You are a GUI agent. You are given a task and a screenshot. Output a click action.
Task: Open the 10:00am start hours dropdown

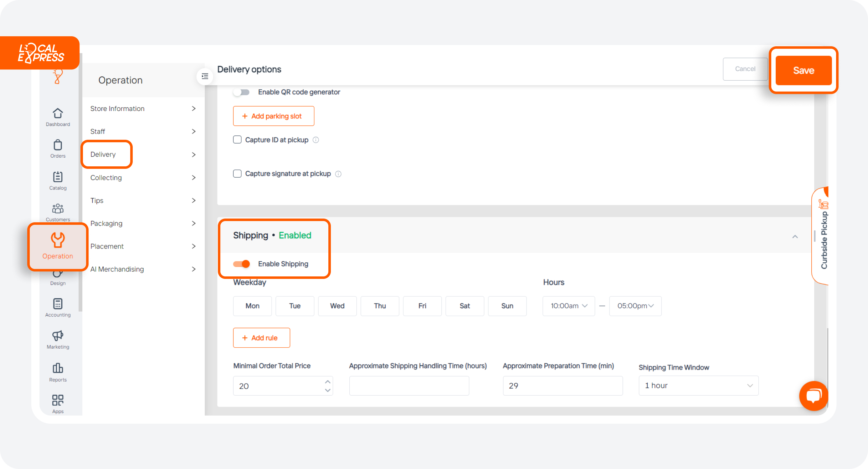(x=568, y=306)
